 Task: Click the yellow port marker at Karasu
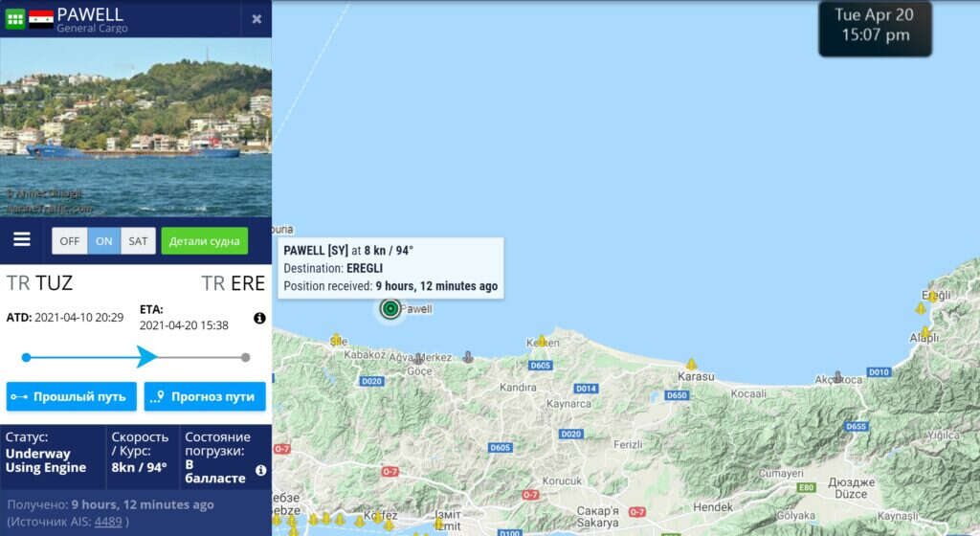click(691, 364)
